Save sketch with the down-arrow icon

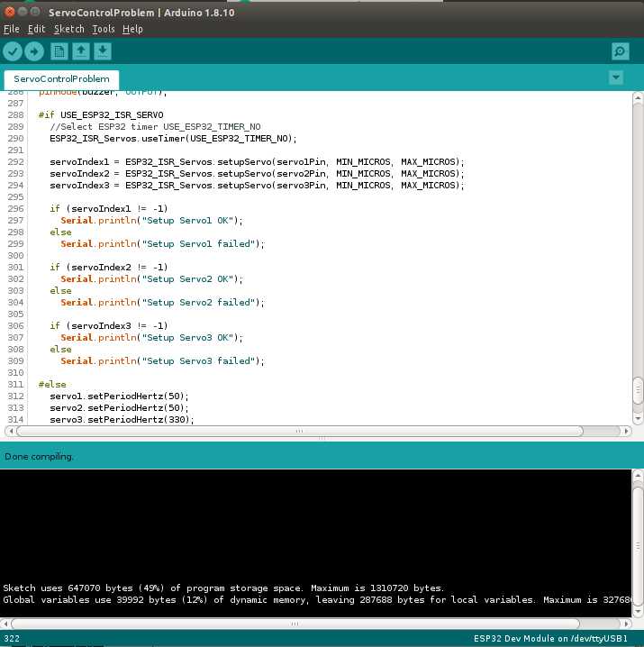103,51
